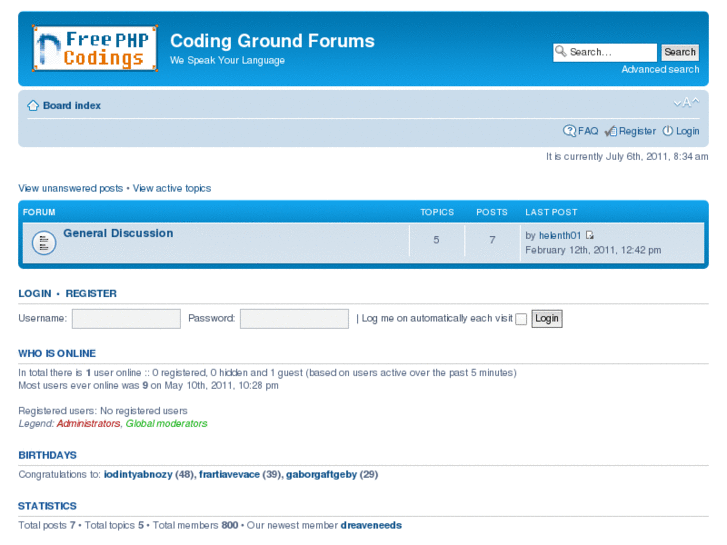Click the Login submit button
Image resolution: width=727 pixels, height=545 pixels.
click(x=547, y=319)
